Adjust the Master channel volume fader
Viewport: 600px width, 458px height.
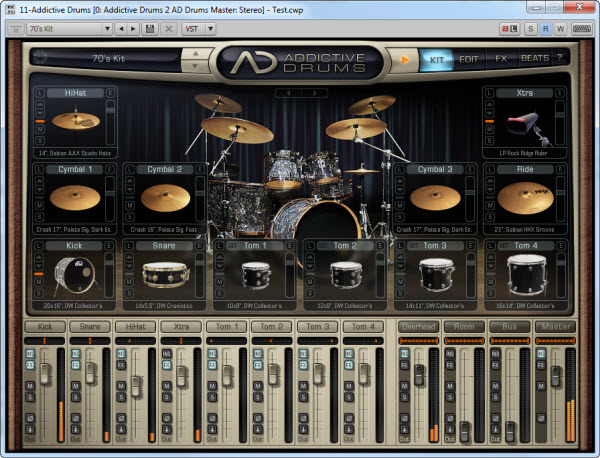coord(556,376)
